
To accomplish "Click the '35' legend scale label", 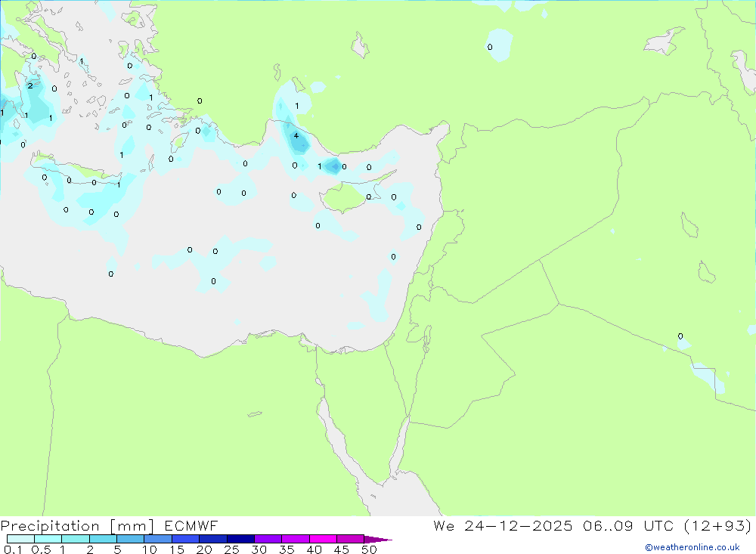I will (x=287, y=549).
